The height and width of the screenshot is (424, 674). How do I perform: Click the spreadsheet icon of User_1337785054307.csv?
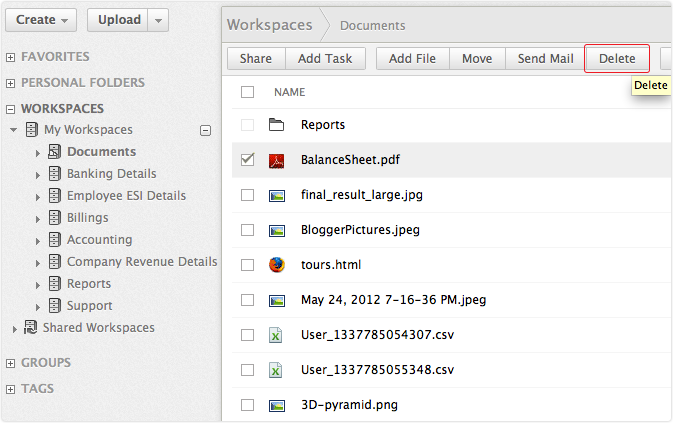point(276,335)
